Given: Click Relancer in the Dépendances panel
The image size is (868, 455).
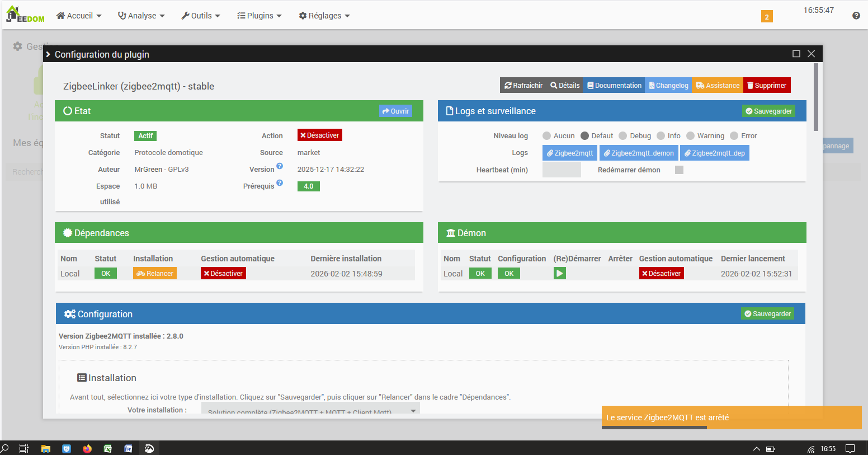Looking at the screenshot, I should (x=155, y=274).
